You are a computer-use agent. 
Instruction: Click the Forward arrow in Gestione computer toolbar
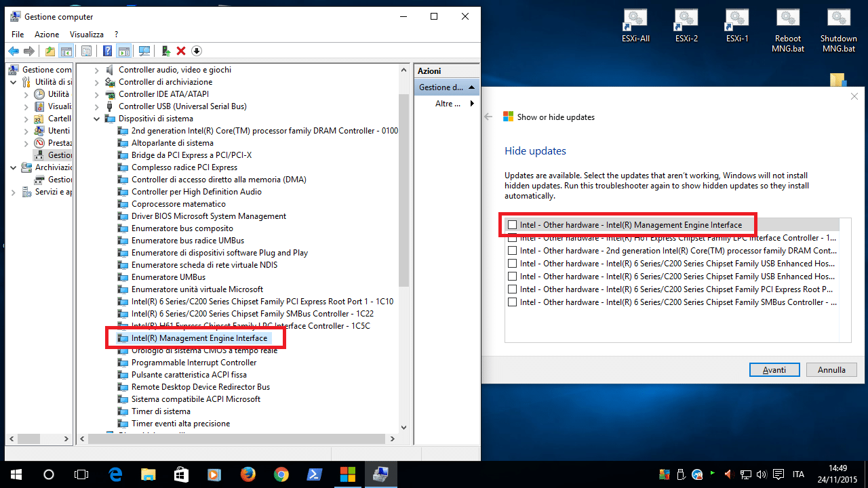pyautogui.click(x=29, y=51)
